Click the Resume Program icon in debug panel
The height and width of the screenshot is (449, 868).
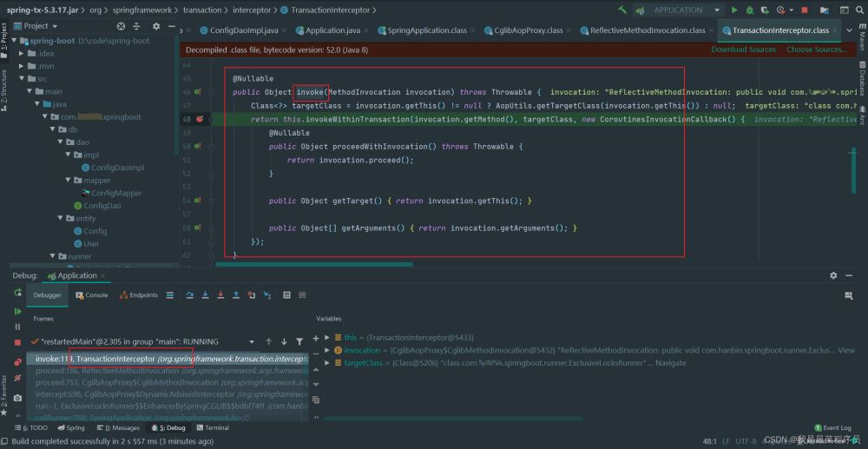tap(17, 311)
